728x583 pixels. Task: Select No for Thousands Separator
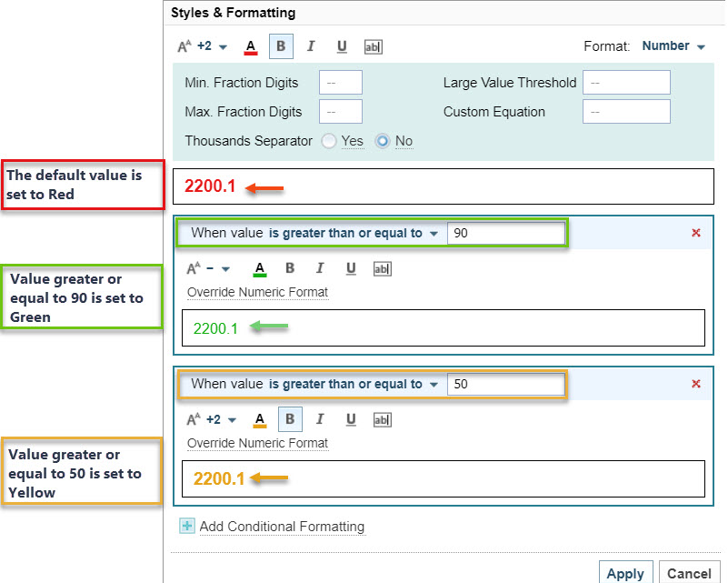383,141
